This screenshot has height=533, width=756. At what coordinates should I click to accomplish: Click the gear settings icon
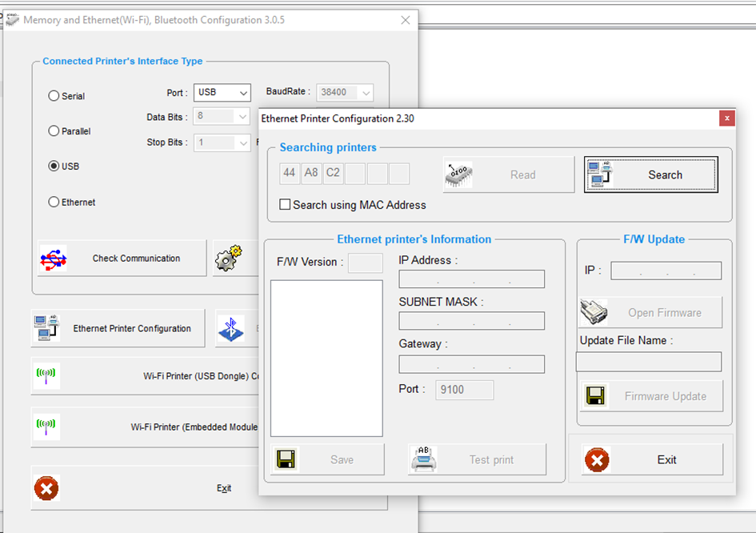coord(229,258)
